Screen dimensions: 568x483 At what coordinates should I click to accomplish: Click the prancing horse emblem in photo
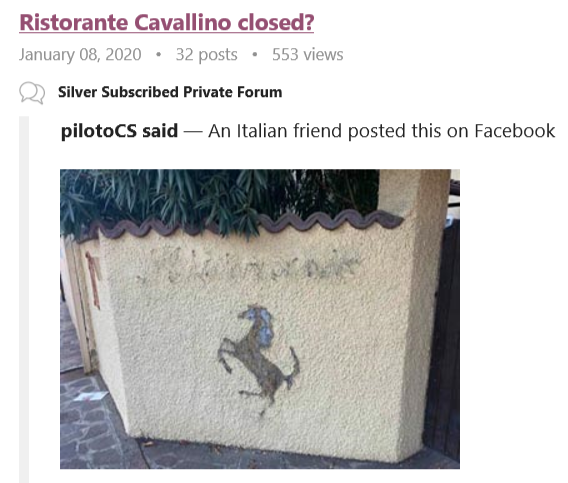259,359
